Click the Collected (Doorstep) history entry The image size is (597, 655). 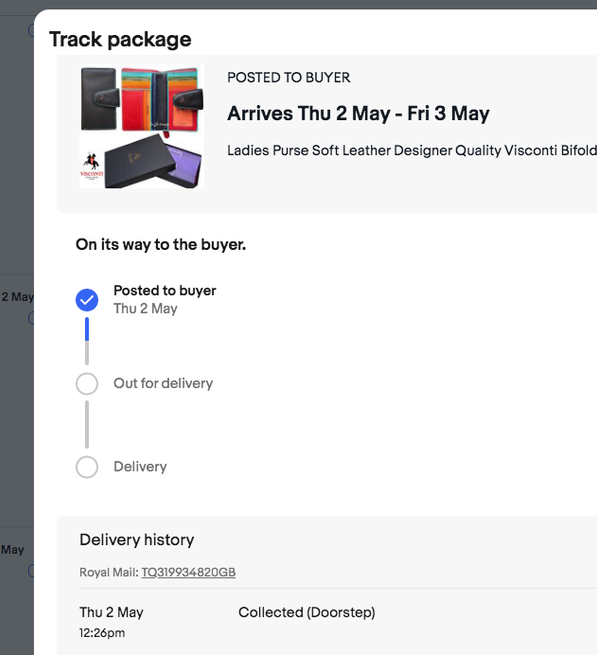tap(307, 612)
